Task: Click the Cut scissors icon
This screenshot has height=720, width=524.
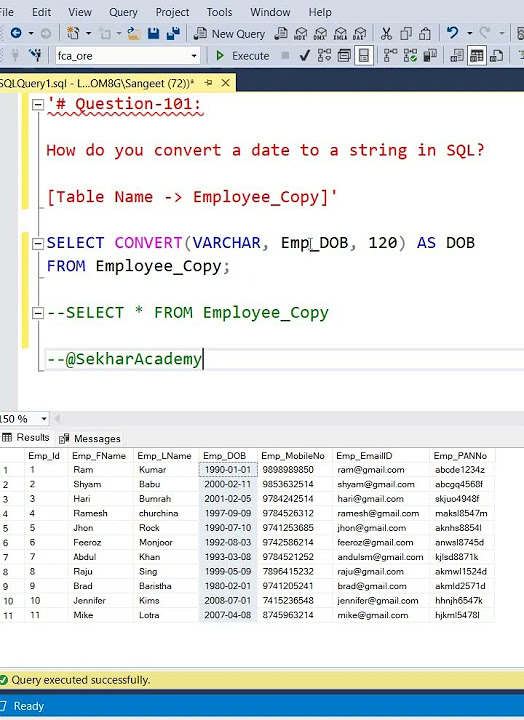Action: pos(386,34)
